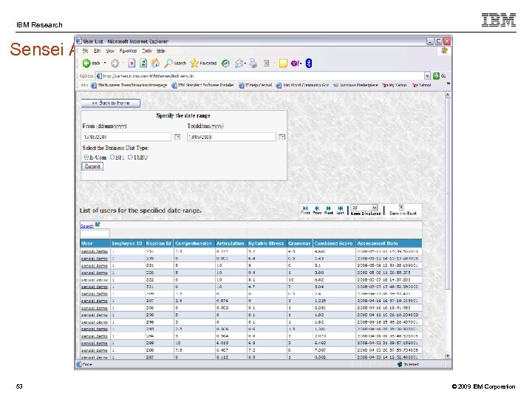Click the Submit button

point(92,166)
